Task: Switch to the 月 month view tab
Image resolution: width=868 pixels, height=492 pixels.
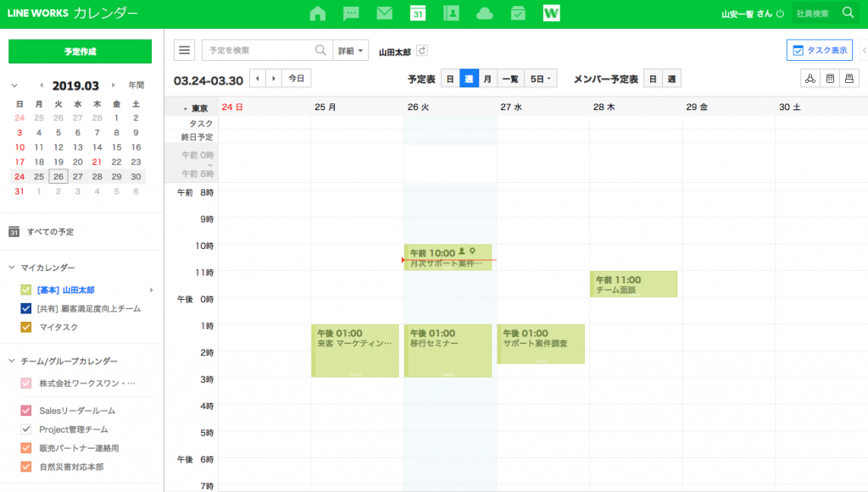Action: pyautogui.click(x=487, y=79)
